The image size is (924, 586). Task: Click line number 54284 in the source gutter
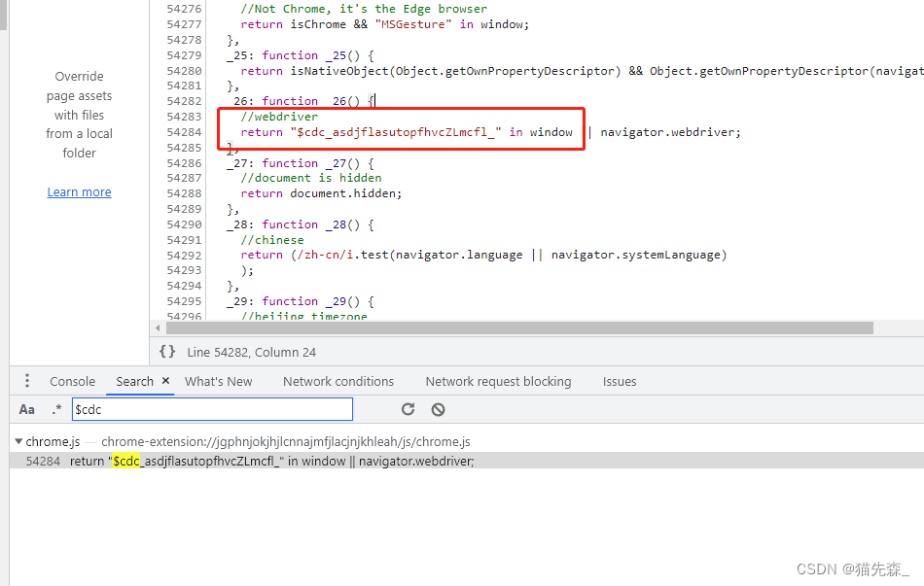coord(184,131)
